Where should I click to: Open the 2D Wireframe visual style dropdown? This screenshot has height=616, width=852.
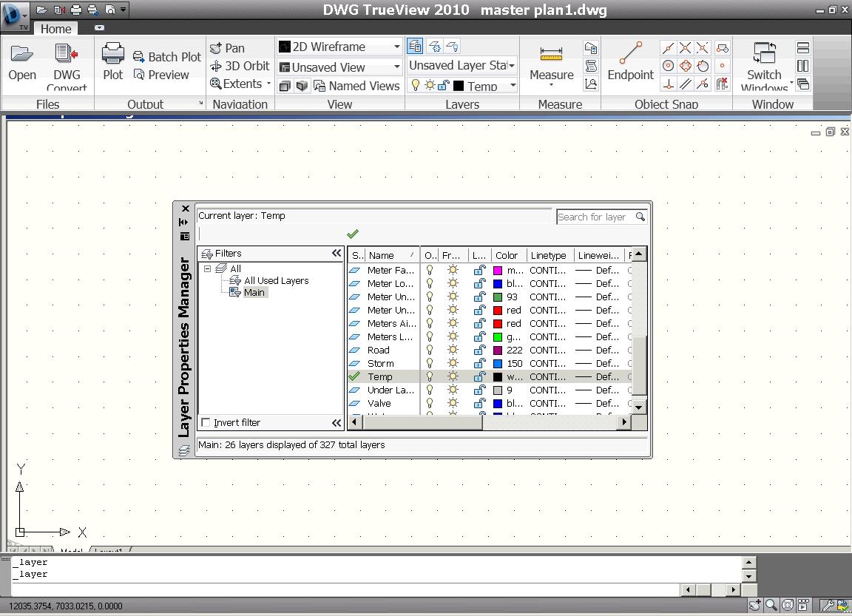(x=396, y=46)
